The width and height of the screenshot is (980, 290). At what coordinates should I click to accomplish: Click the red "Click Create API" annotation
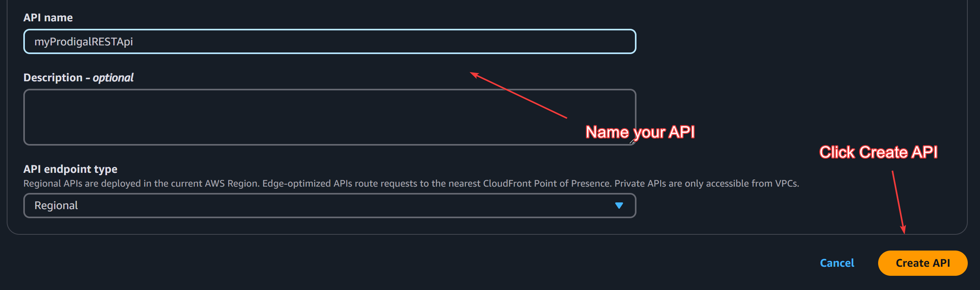[878, 152]
